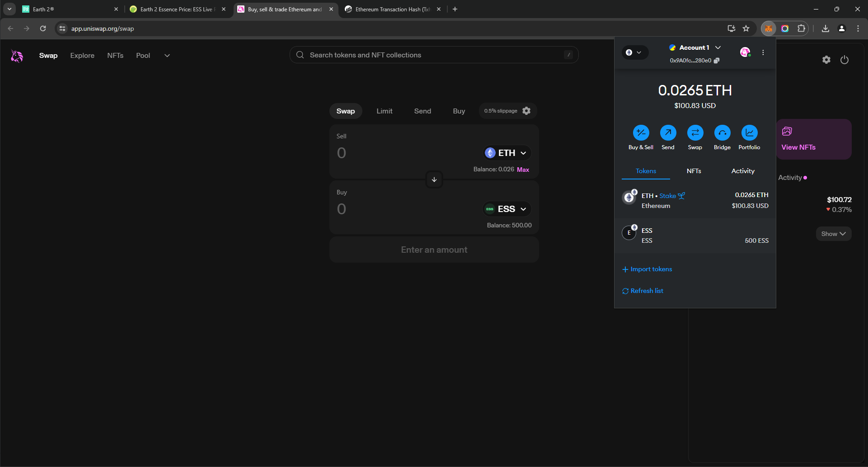868x467 pixels.
Task: Click the MetaMask Buy & Sell icon
Action: (x=641, y=133)
